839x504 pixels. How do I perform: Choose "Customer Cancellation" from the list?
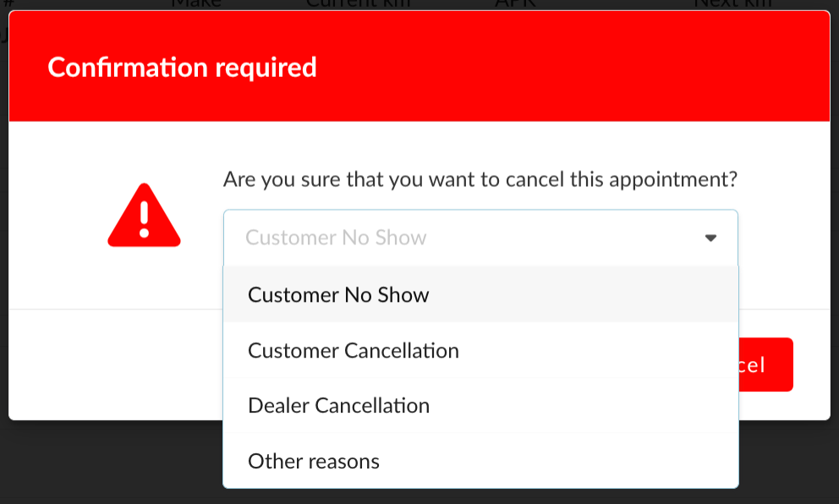353,350
